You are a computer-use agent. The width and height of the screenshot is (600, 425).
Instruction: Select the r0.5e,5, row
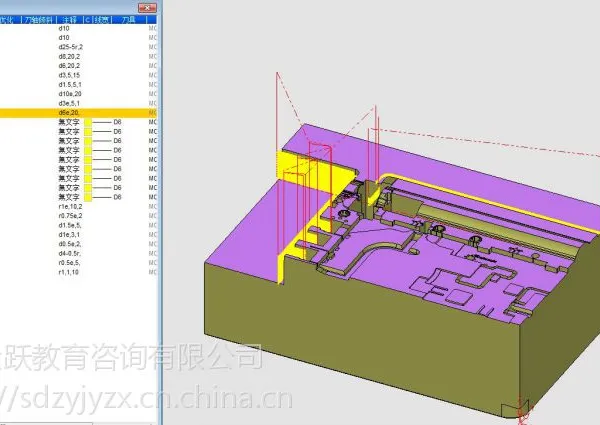click(x=78, y=263)
